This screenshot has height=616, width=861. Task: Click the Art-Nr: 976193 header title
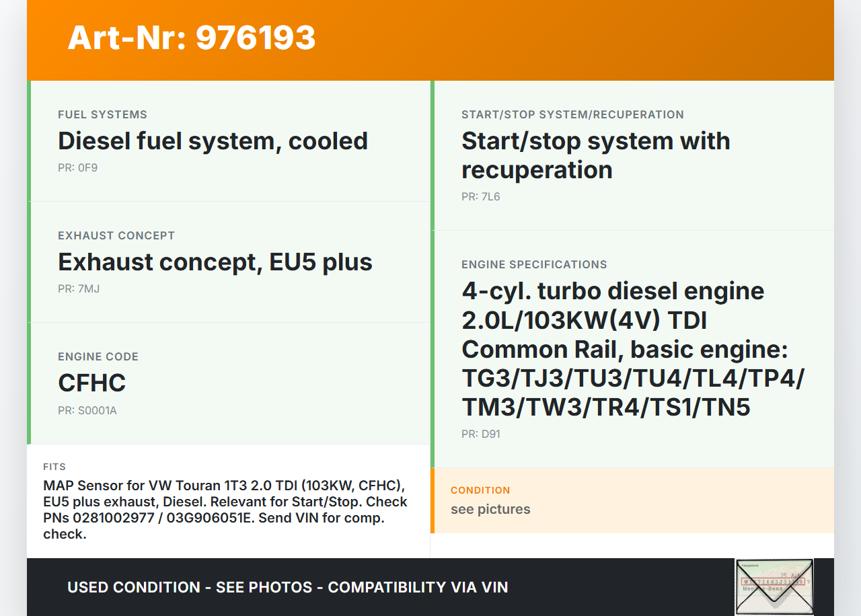coord(192,38)
